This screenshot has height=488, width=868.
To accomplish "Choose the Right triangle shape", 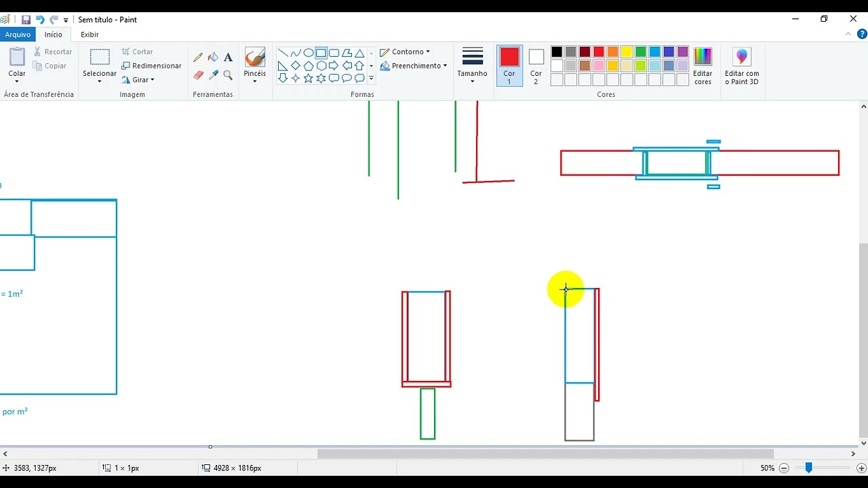I will coord(283,66).
